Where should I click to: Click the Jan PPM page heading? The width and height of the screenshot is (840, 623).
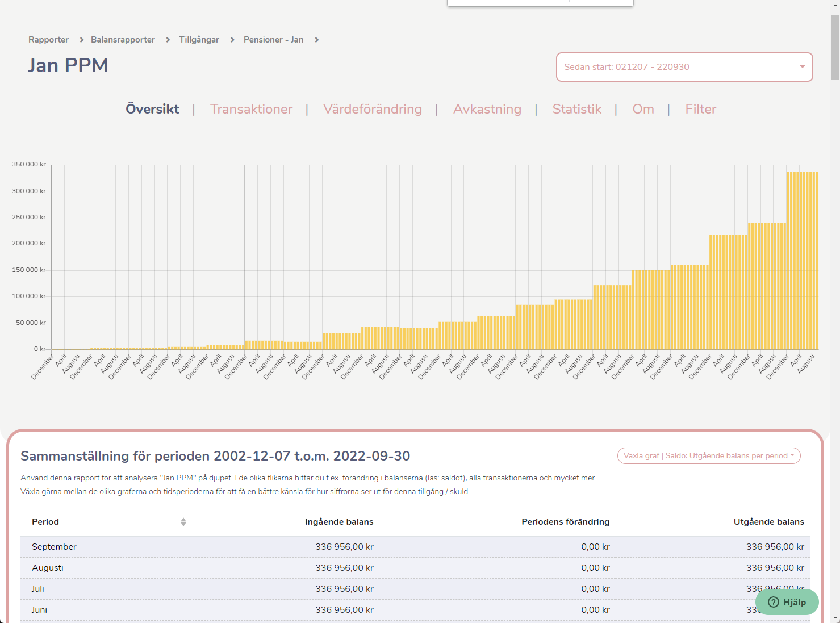[68, 65]
